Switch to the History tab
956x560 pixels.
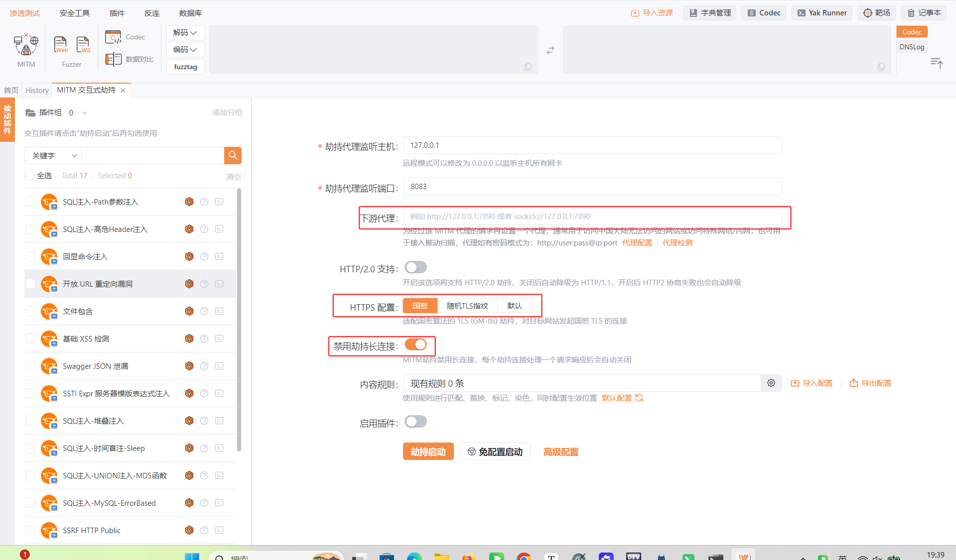(x=37, y=90)
